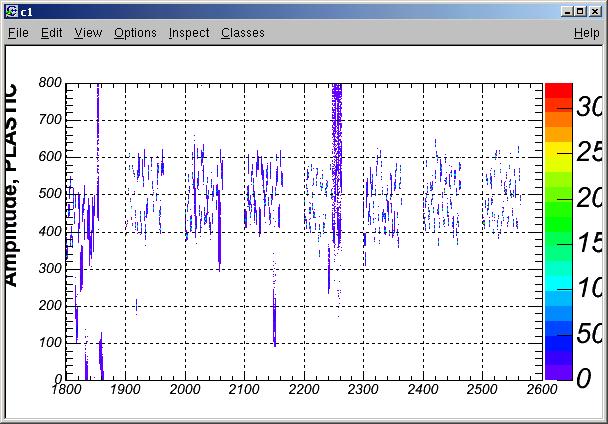Screen dimensions: 608x424
Task: Open the Inspect menu
Action: click(x=189, y=33)
